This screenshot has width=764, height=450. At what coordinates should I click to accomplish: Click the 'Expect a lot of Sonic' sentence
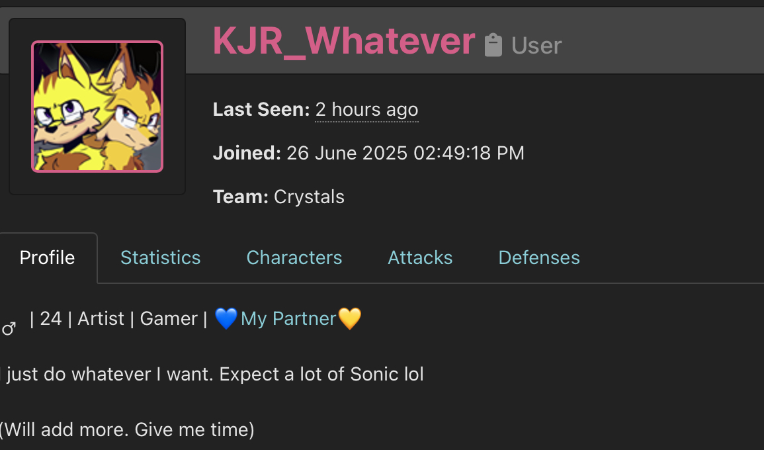pyautogui.click(x=322, y=375)
